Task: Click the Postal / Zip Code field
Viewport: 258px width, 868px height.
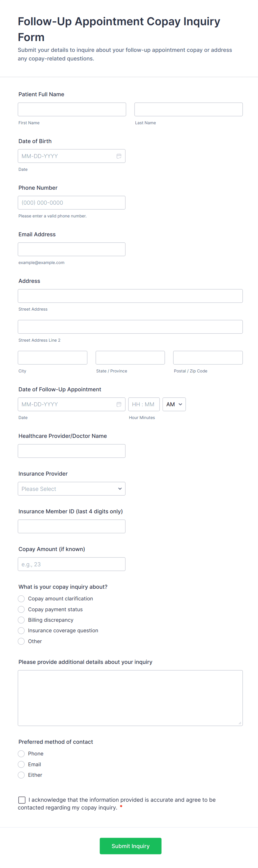Action: [x=208, y=357]
